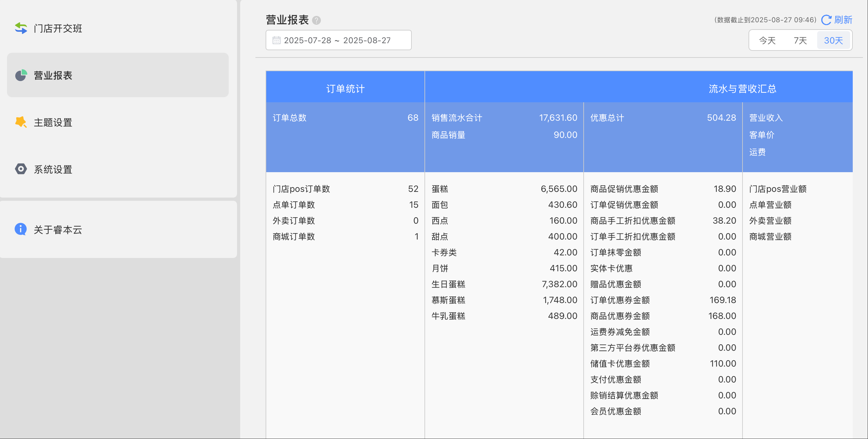Viewport: 868px width, 439px height.
Task: Open 门店开交班 menu item
Action: (x=118, y=28)
